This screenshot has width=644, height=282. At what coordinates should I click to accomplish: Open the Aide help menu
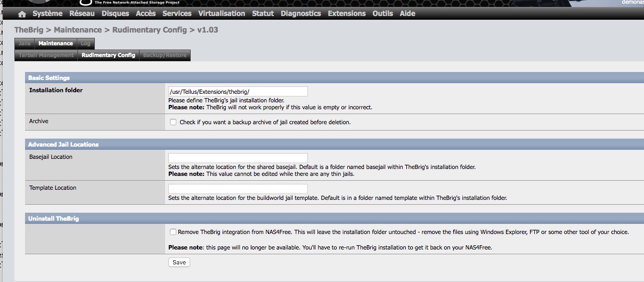click(x=407, y=13)
